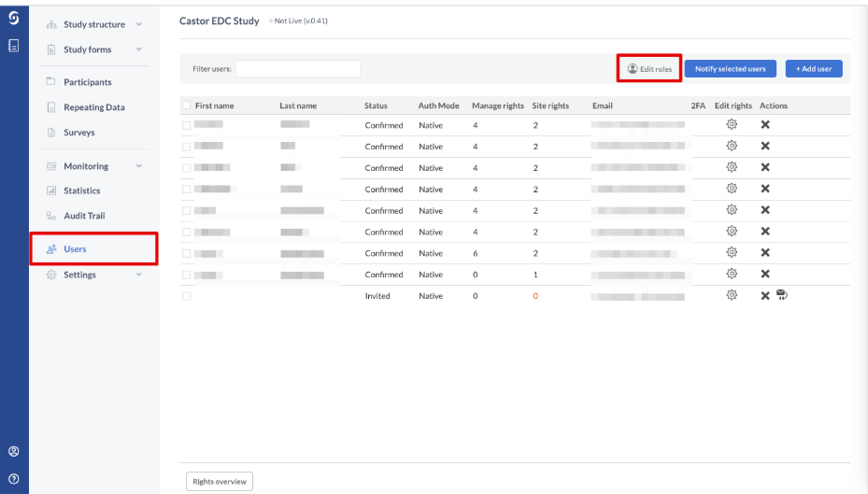
Task: Open the Settings menu item
Action: [79, 275]
